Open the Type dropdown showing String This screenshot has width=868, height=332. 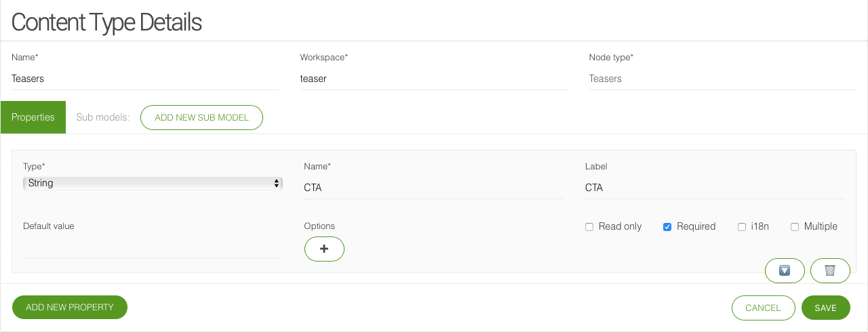pos(153,183)
